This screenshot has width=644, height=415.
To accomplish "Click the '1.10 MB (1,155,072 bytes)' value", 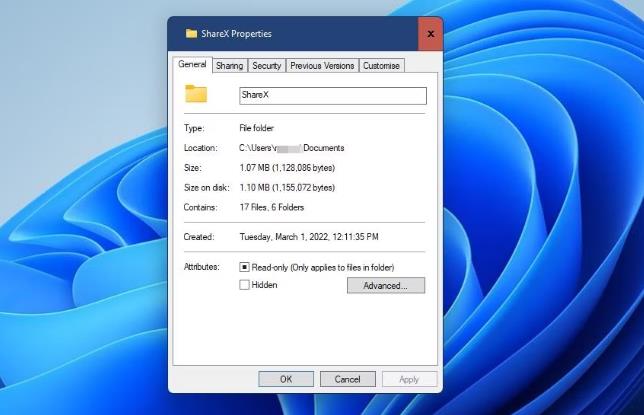I will coord(287,187).
